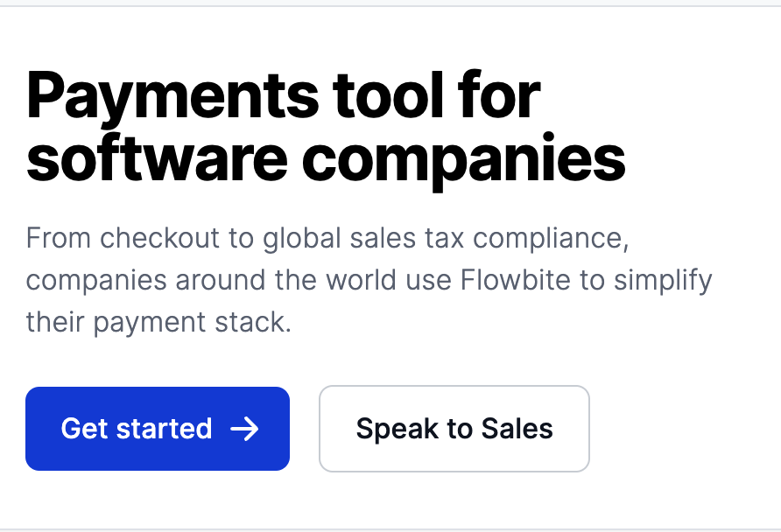Click "sales tax" in the description text
This screenshot has width=781, height=532.
click(x=407, y=238)
